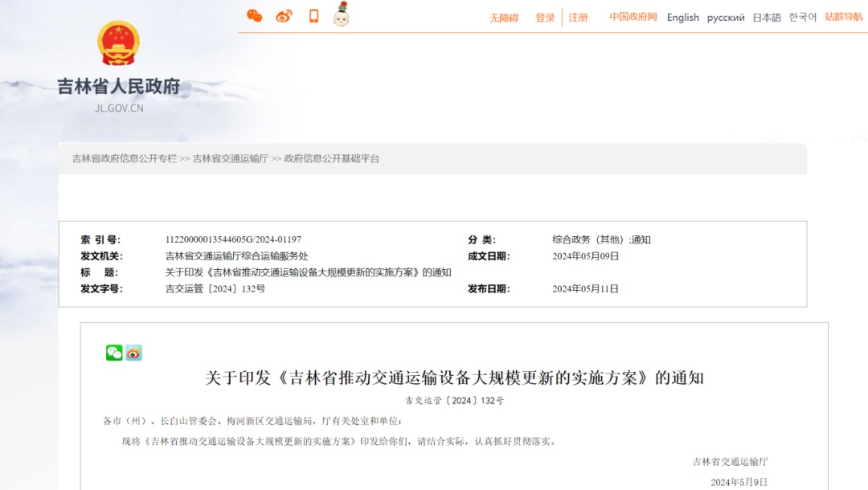The image size is (868, 490).
Task: Open 站群导航 site navigation
Action: 844,17
